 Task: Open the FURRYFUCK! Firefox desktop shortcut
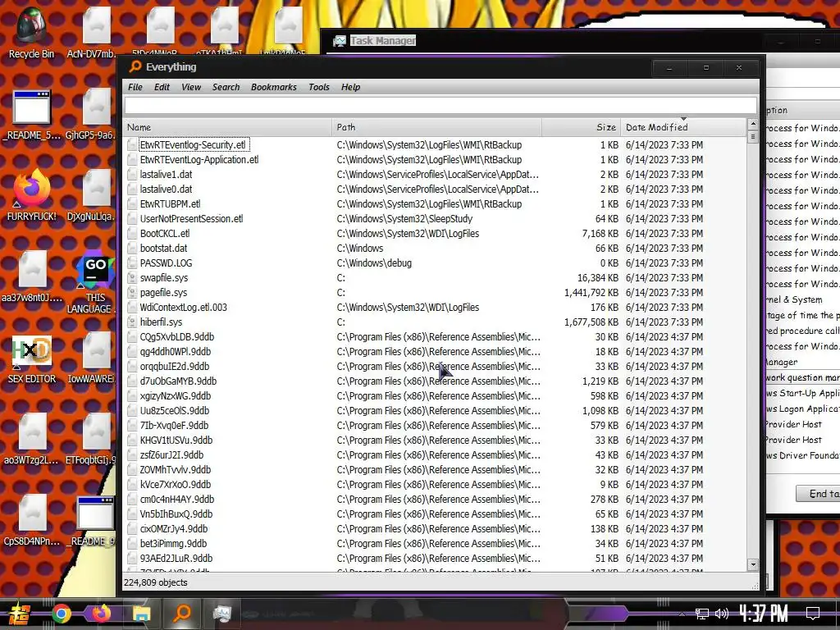(x=32, y=195)
